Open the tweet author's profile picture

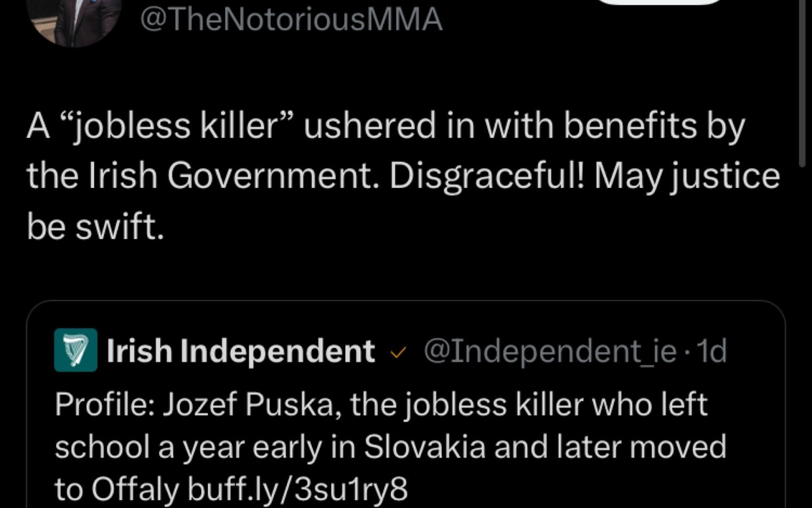point(74,20)
